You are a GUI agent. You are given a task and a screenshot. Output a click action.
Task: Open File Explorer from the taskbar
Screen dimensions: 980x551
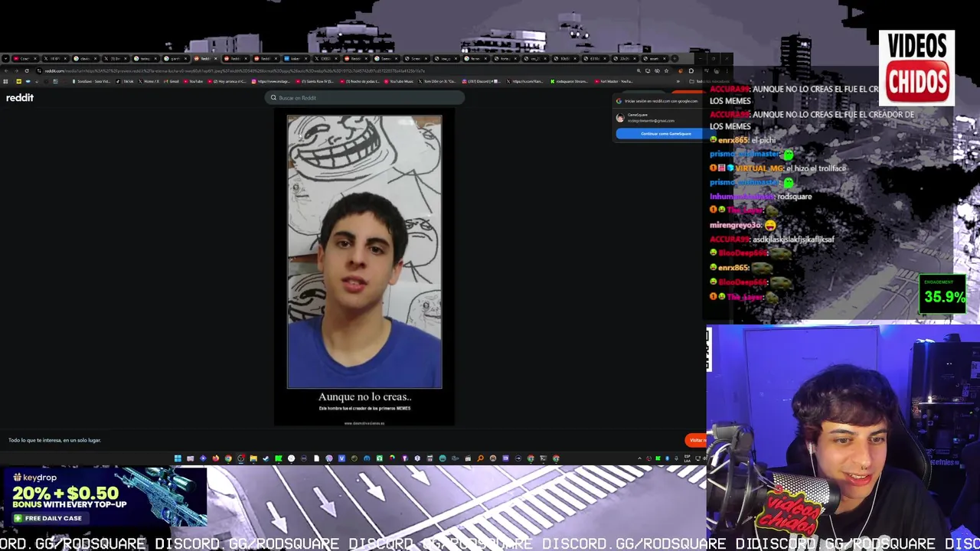[x=253, y=458]
